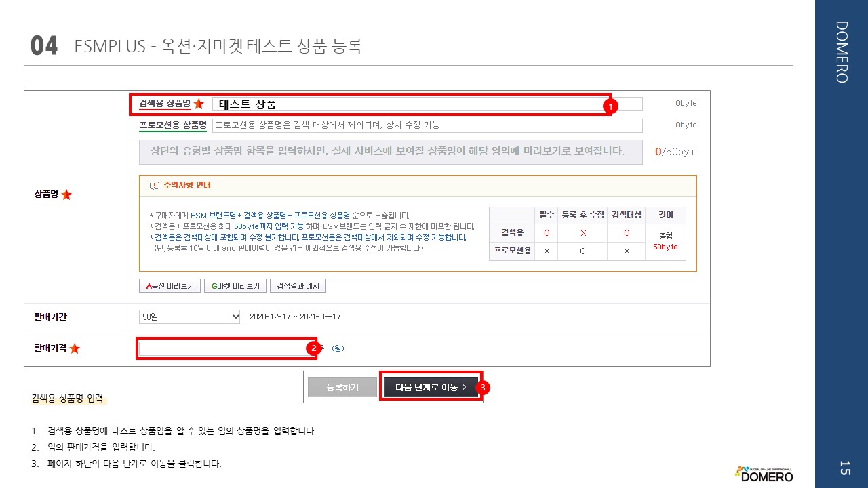Click the 총합 50byte table cell
Viewport: 868px width, 488px height.
tap(665, 242)
